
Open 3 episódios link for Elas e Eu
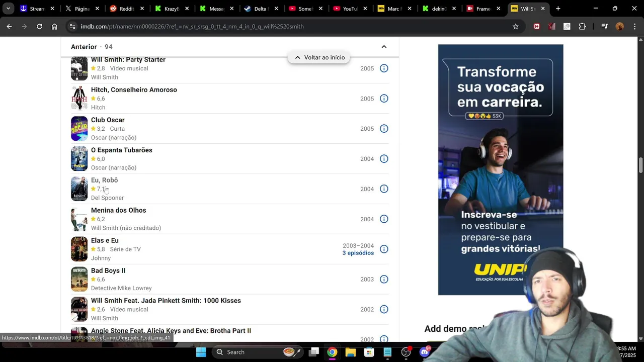point(358,253)
